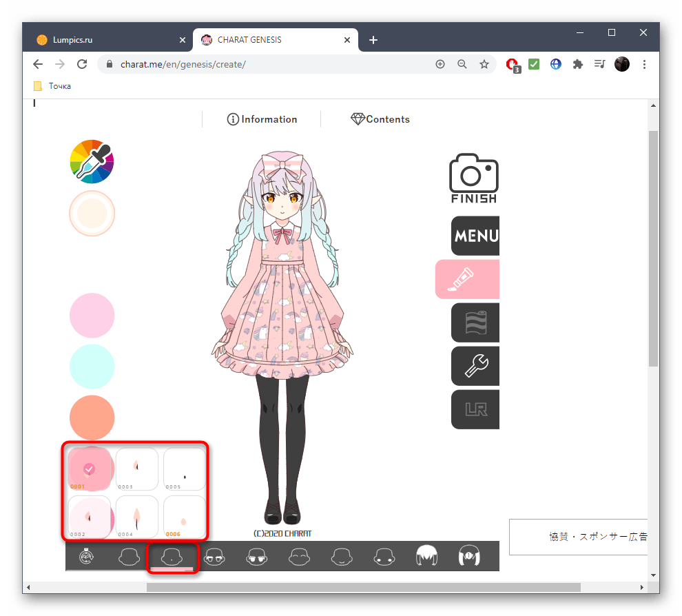
Task: Select the paint tube color tool
Action: pos(468,279)
